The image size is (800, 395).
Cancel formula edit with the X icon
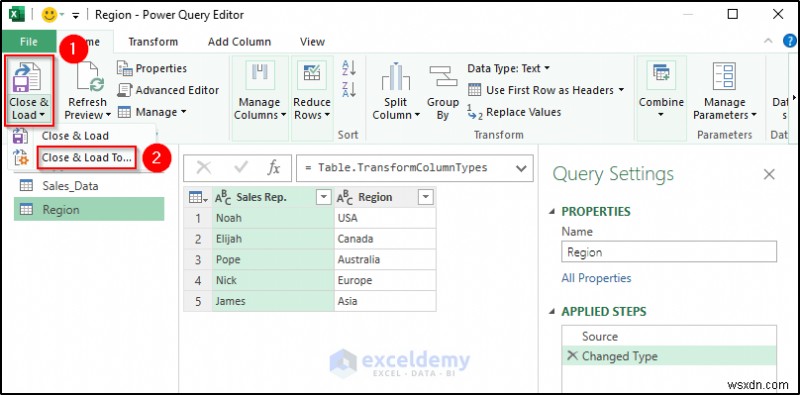click(204, 168)
